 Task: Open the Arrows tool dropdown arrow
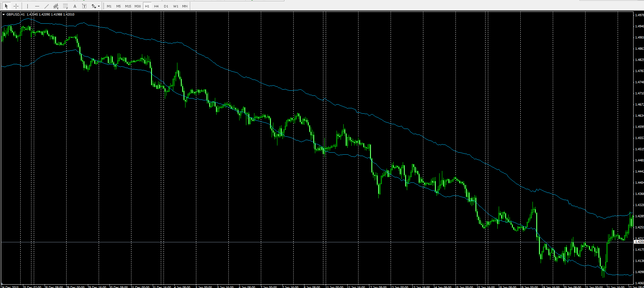pos(99,6)
